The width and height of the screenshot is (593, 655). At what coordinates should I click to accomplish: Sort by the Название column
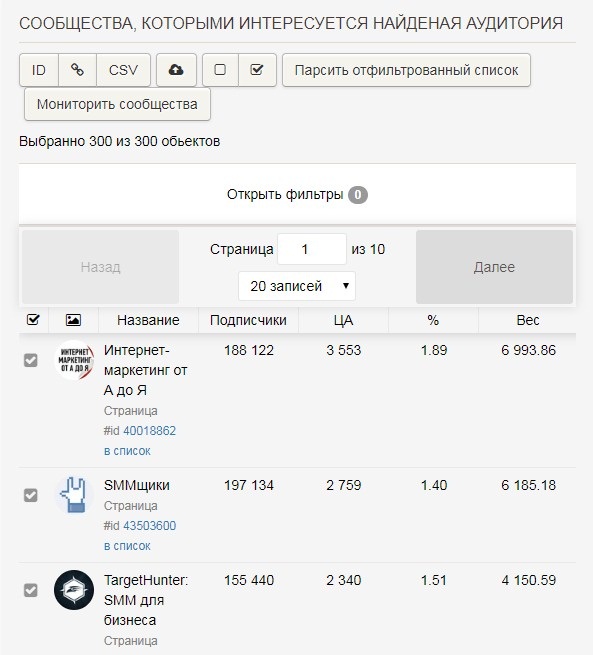tap(148, 320)
